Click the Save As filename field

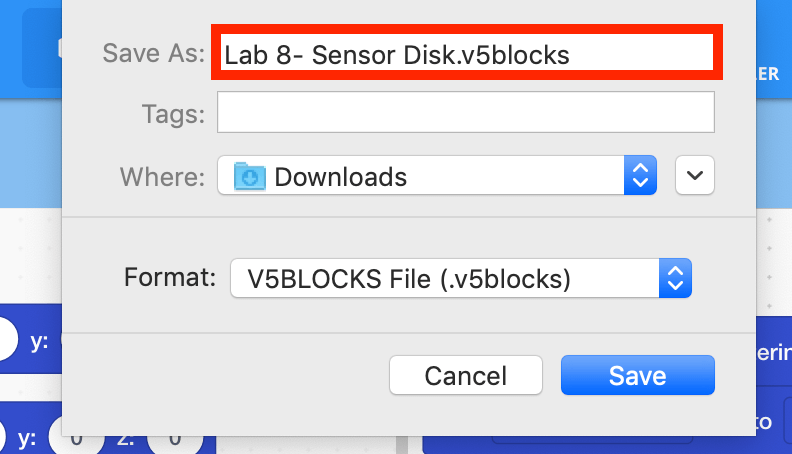pos(467,53)
